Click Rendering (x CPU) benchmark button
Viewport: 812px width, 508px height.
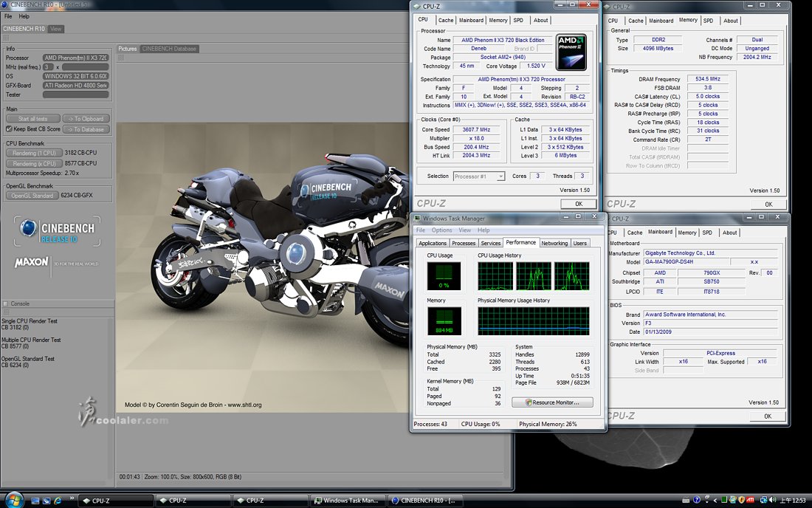click(34, 163)
